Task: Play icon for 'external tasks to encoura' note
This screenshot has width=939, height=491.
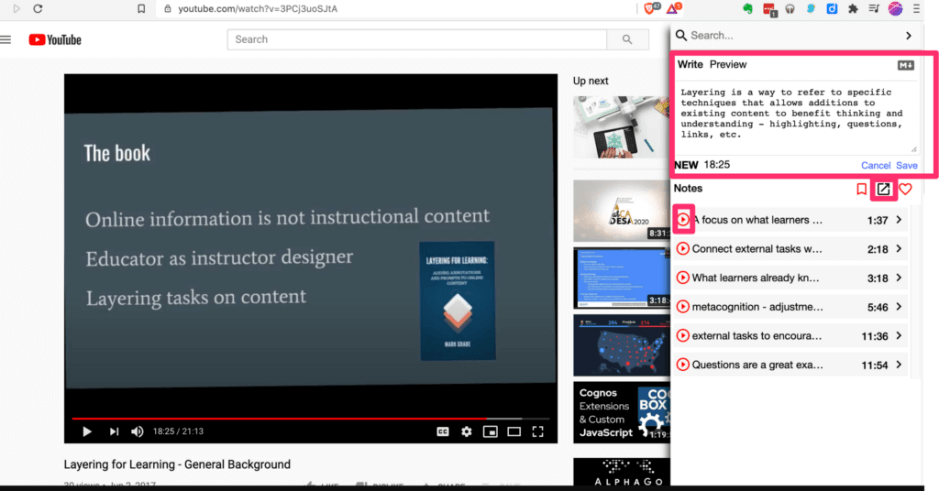Action: 683,335
